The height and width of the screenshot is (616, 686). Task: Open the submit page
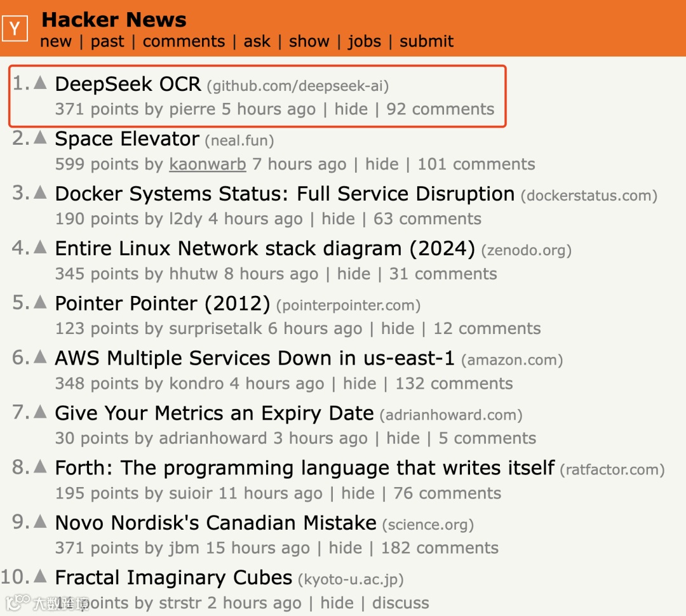(427, 41)
